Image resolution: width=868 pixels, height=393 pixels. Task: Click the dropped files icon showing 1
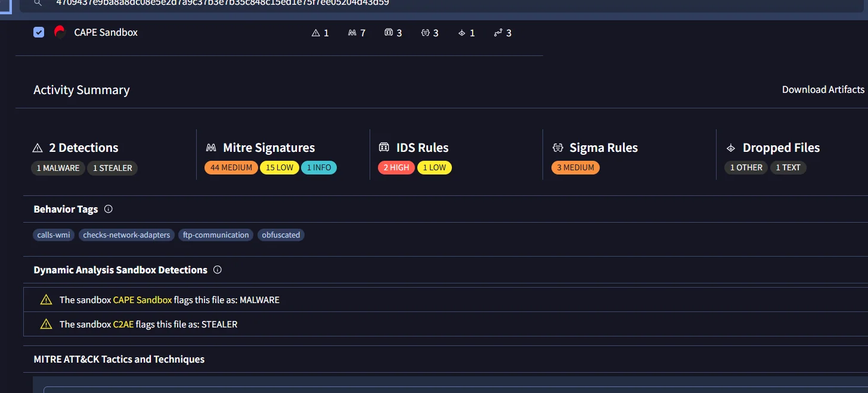(x=461, y=33)
